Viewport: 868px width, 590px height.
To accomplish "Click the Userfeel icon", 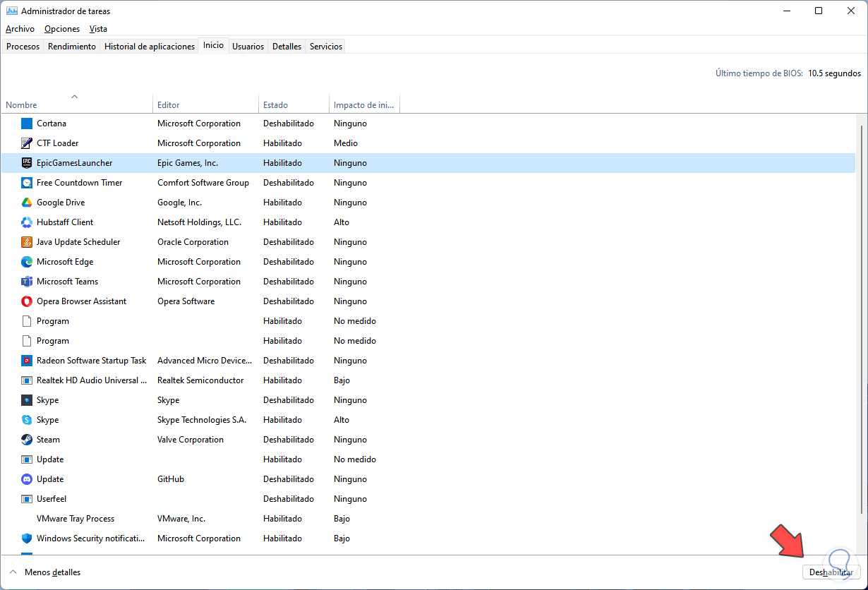I will pyautogui.click(x=27, y=499).
